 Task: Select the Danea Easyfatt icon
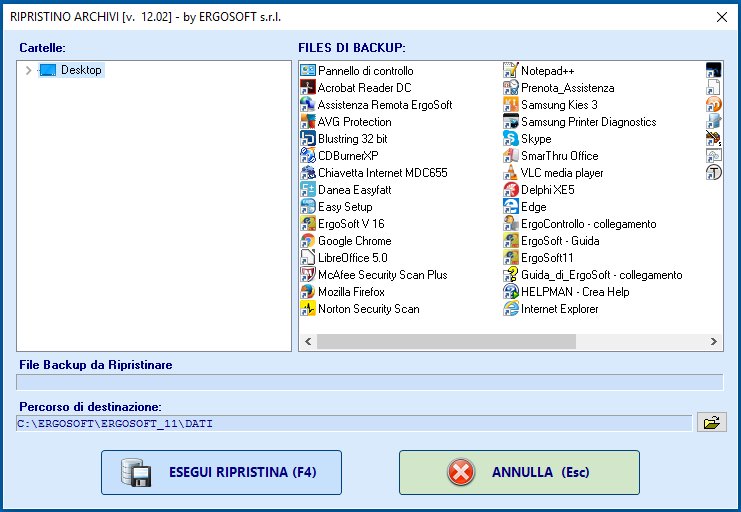308,190
